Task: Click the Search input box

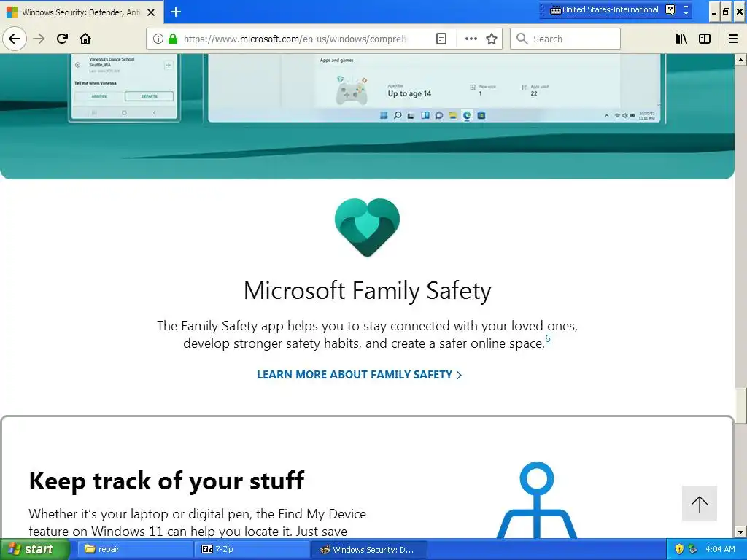Action: click(565, 39)
